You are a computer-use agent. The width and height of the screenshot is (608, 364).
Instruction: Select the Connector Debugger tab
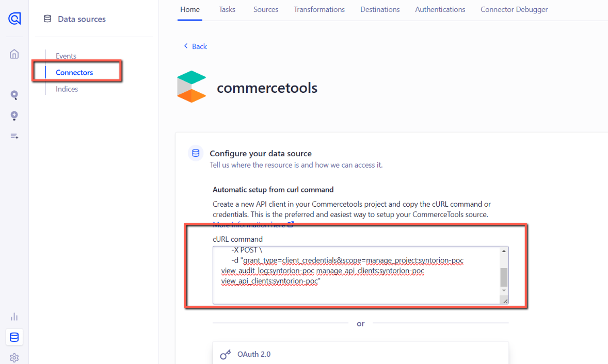point(514,9)
